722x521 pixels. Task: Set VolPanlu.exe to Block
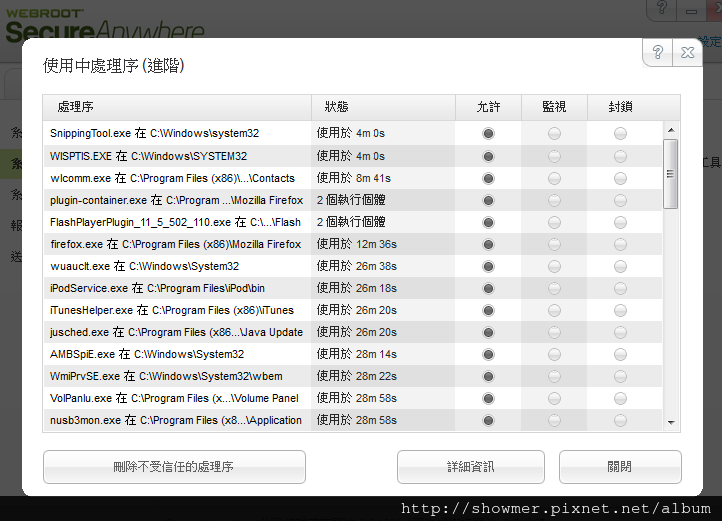[x=620, y=398]
